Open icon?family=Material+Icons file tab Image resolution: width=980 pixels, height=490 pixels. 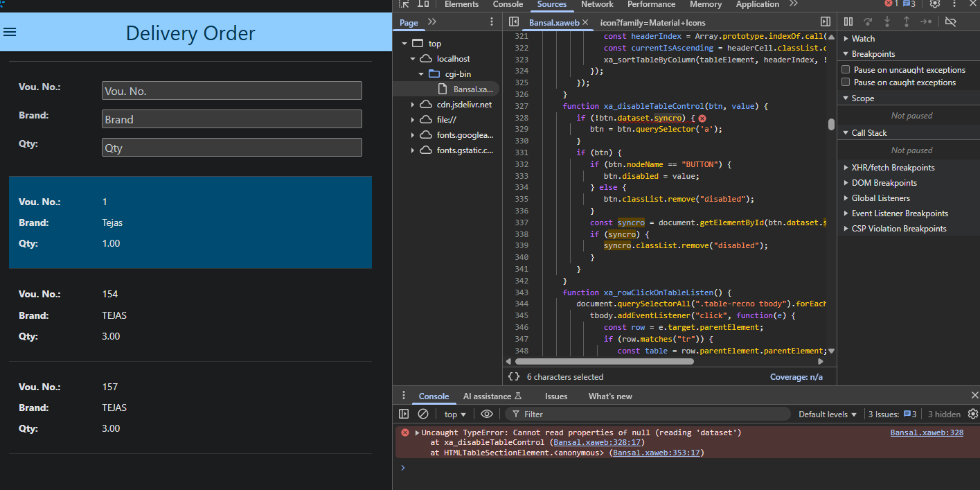653,23
